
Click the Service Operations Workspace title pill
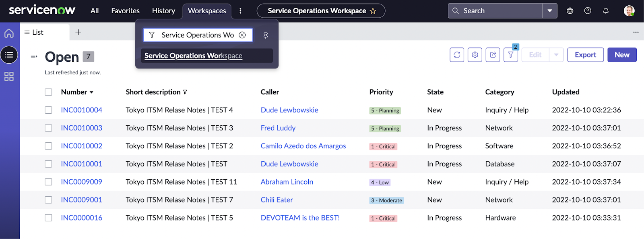click(321, 11)
